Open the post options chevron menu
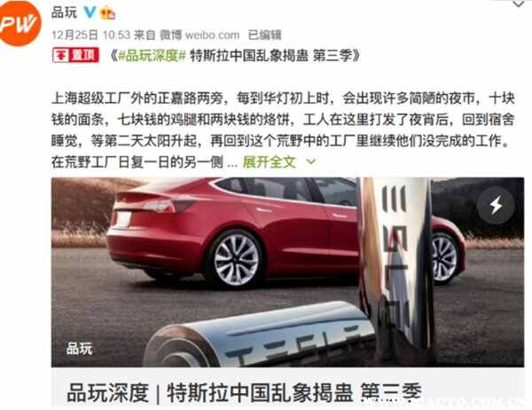The height and width of the screenshot is (410, 532). pos(518,4)
